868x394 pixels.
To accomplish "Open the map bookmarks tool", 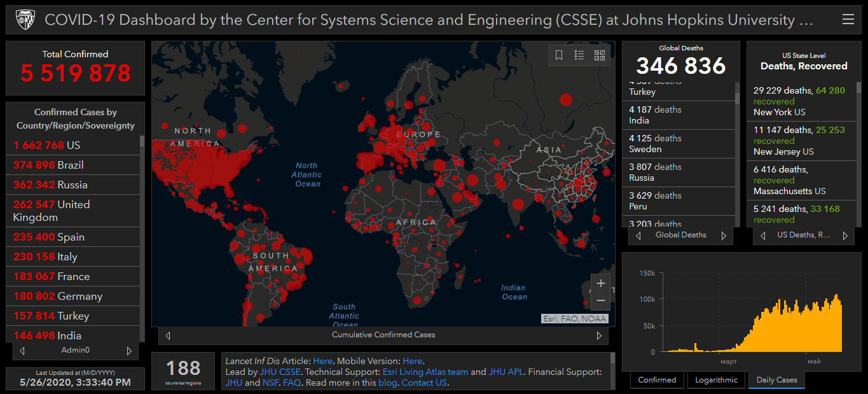I will click(559, 55).
